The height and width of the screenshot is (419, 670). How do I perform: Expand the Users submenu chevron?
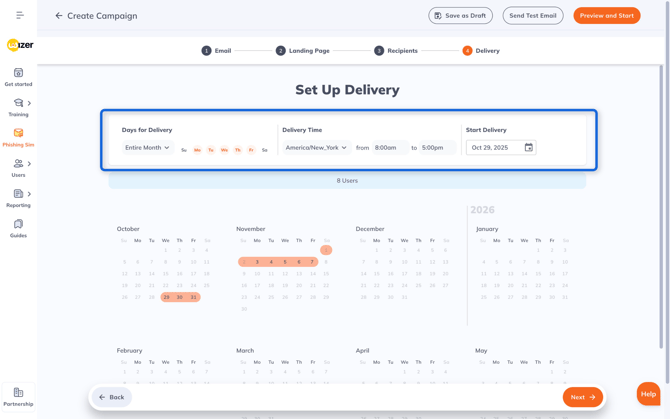point(29,164)
